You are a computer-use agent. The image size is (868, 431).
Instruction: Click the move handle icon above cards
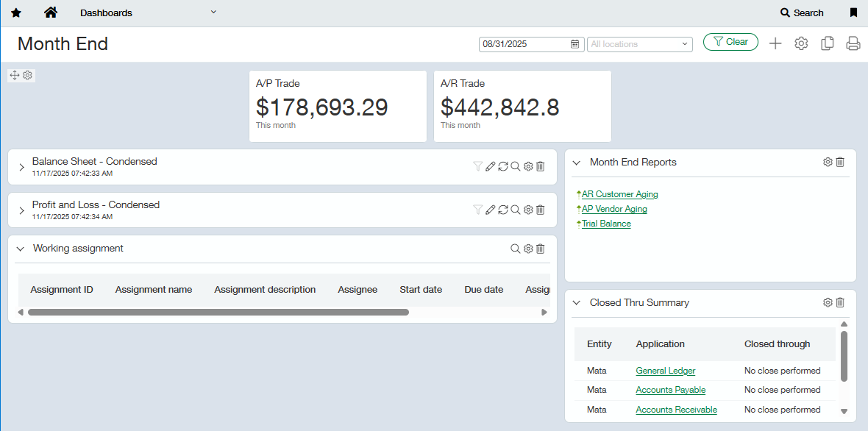[15, 75]
